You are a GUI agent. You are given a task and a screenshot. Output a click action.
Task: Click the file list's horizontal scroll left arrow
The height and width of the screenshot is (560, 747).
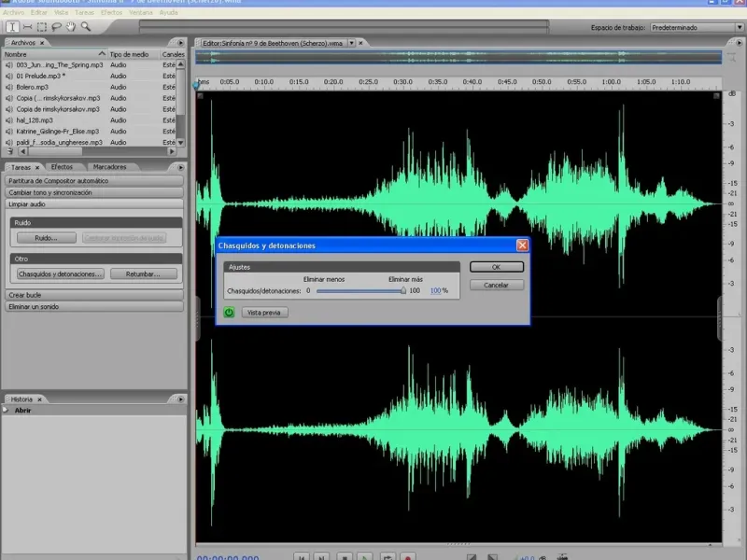pyautogui.click(x=22, y=151)
